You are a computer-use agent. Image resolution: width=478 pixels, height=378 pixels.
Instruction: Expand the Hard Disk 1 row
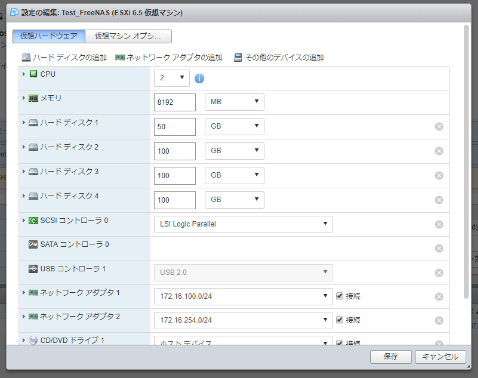coord(24,123)
